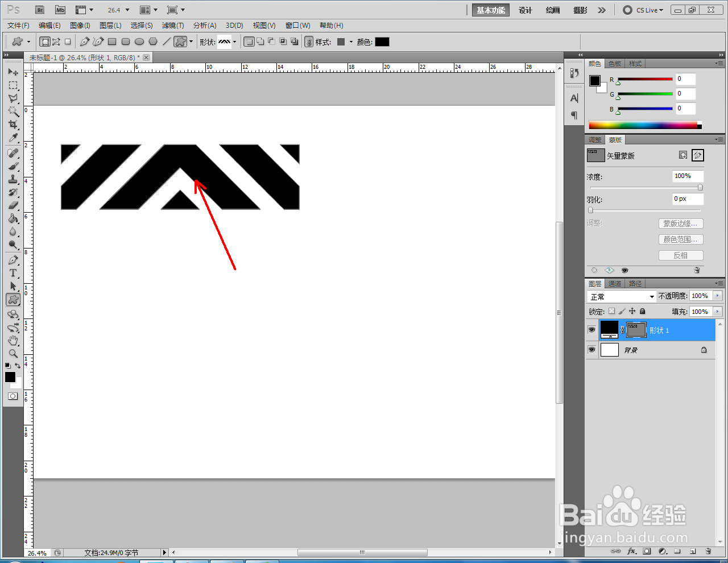Toggle Fill Pixels mode in options bar
Viewport: 728px width, 563px height.
coord(68,42)
